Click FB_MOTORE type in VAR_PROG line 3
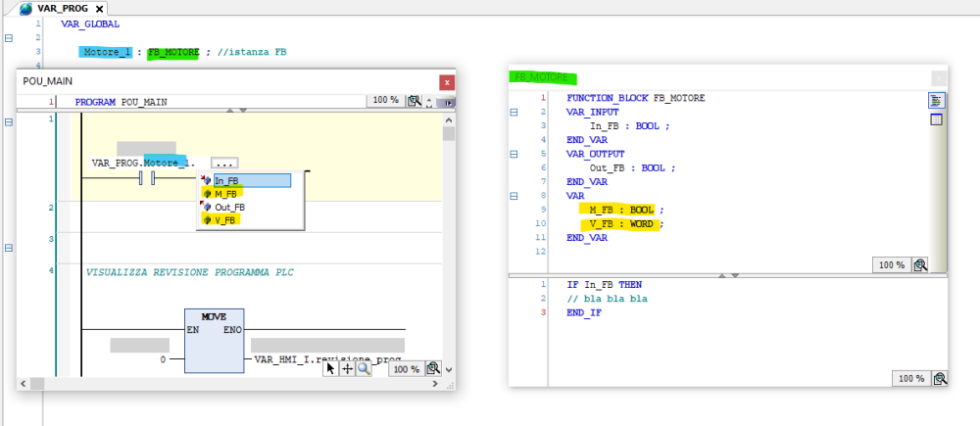 [173, 53]
